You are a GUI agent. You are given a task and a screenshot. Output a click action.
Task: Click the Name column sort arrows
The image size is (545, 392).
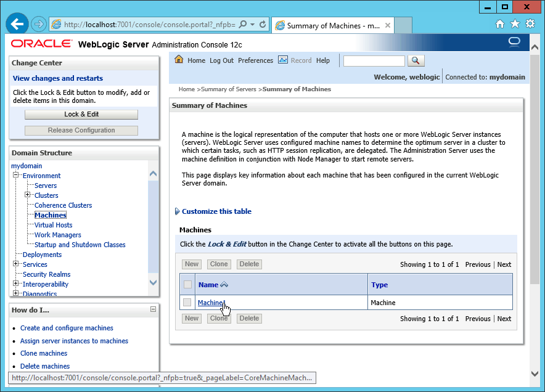(x=224, y=285)
